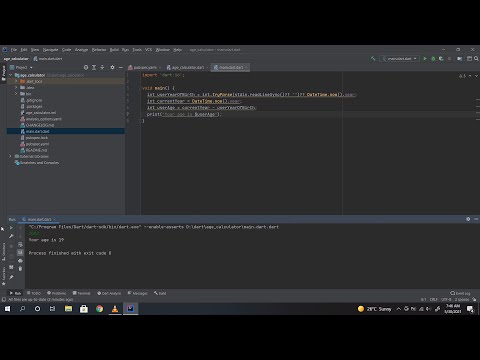Viewport: 480px width, 360px height.
Task: Open the Messages tool window
Action: click(137, 293)
